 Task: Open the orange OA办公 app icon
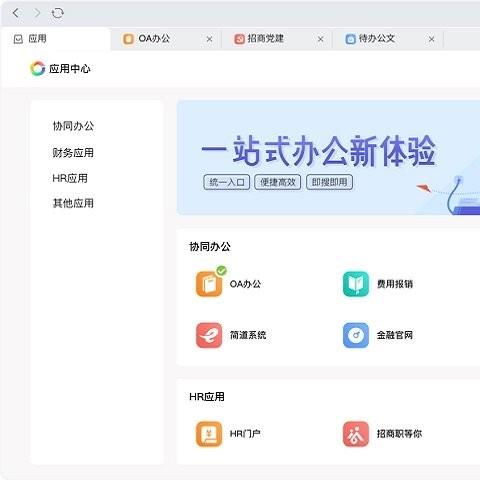[209, 284]
